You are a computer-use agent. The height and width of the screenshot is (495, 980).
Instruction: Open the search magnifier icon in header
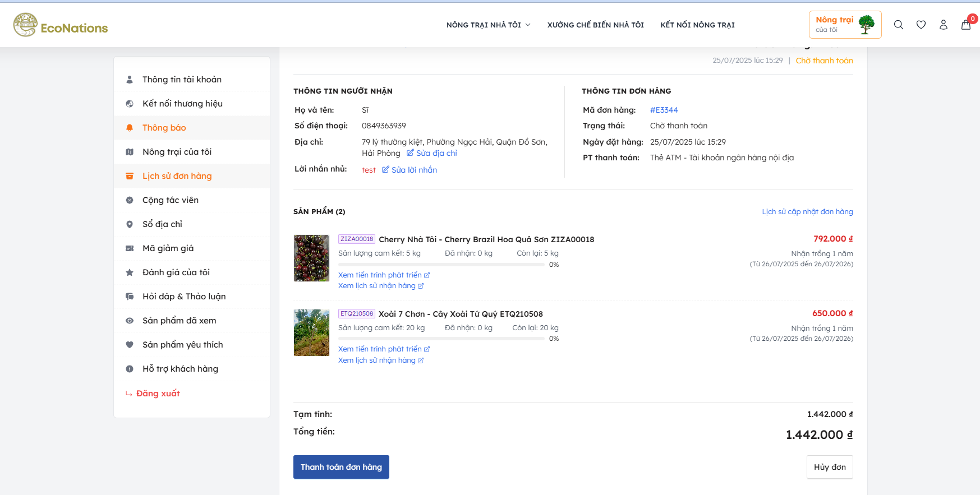(898, 25)
